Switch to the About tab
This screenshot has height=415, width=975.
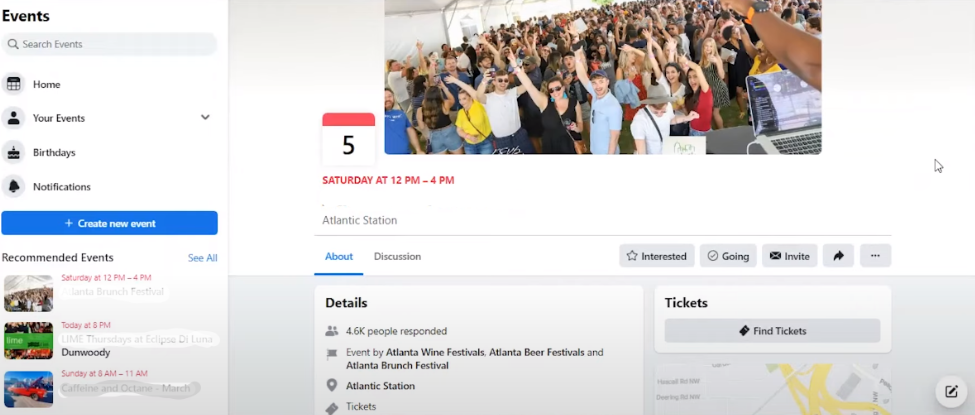coord(339,256)
